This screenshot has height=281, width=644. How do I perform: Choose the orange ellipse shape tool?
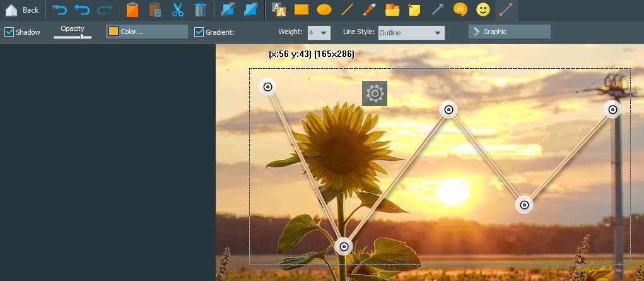(324, 10)
